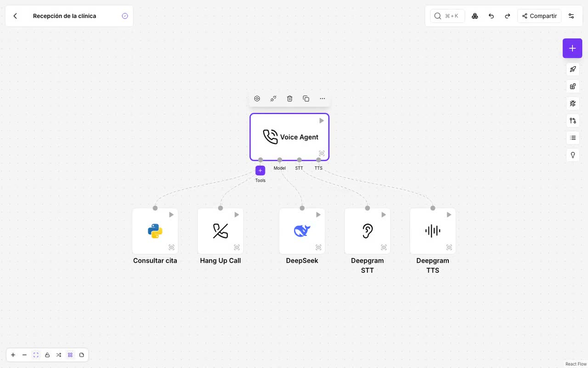Redo the last action
This screenshot has width=588, height=368.
(x=508, y=16)
